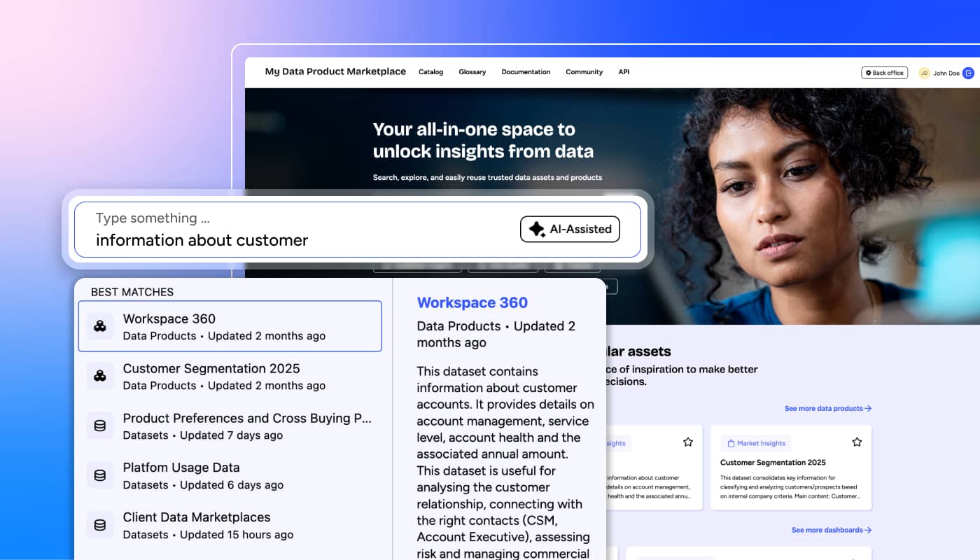Screen dimensions: 980x560
Task: Toggle the star on the partially hidden card
Action: pos(687,442)
